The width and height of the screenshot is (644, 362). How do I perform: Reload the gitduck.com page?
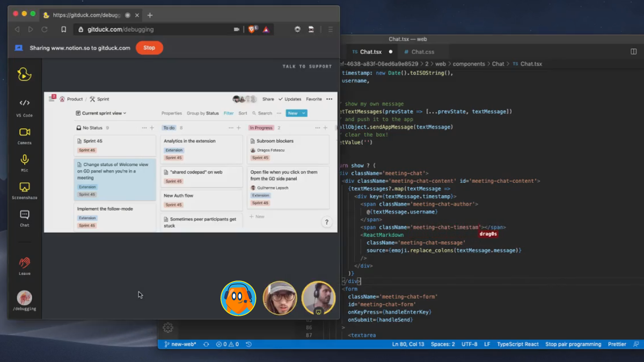[x=45, y=29]
